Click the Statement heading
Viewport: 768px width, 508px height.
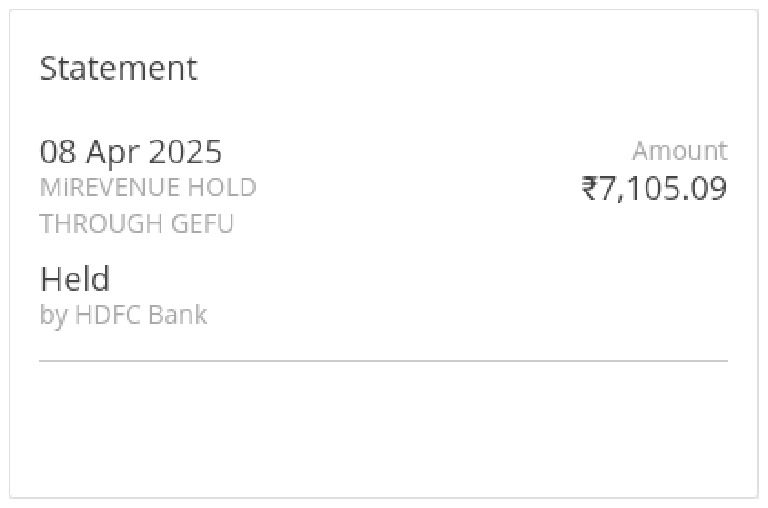(x=118, y=69)
